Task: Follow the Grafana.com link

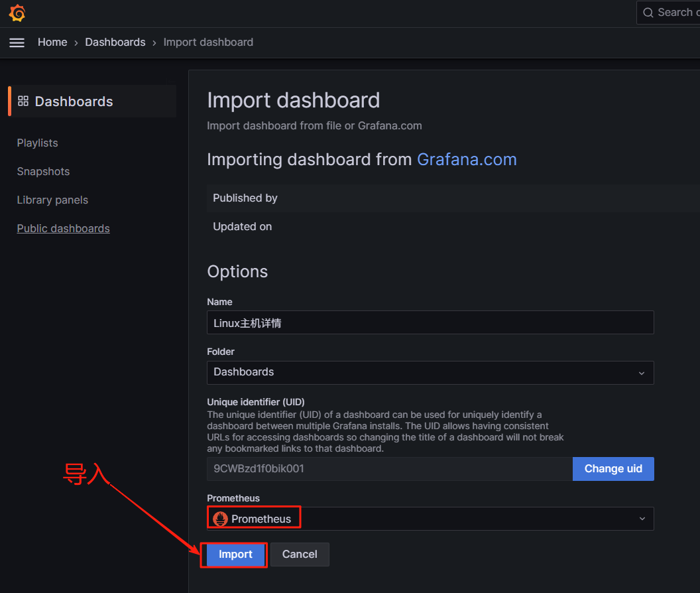Action: [x=467, y=160]
